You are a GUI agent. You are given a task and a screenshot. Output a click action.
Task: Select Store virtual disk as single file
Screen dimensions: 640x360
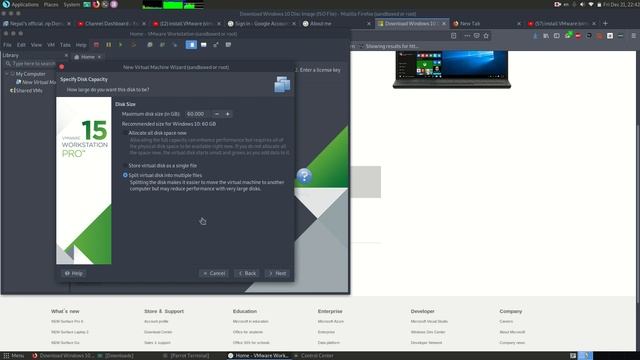pyautogui.click(x=160, y=166)
